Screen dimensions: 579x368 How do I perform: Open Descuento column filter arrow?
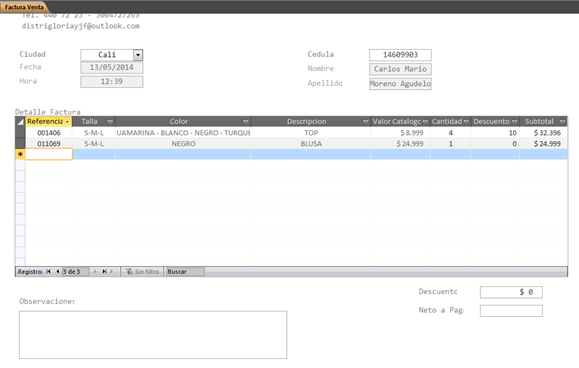514,121
